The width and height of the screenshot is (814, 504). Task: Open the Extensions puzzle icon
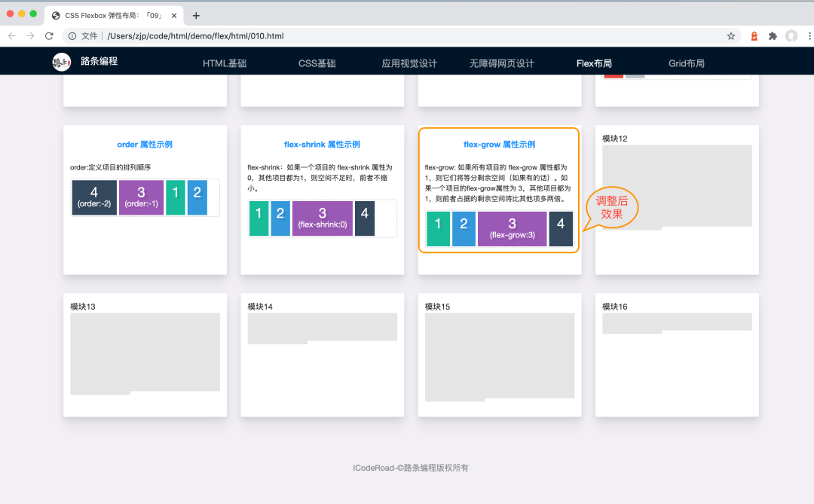pyautogui.click(x=773, y=36)
